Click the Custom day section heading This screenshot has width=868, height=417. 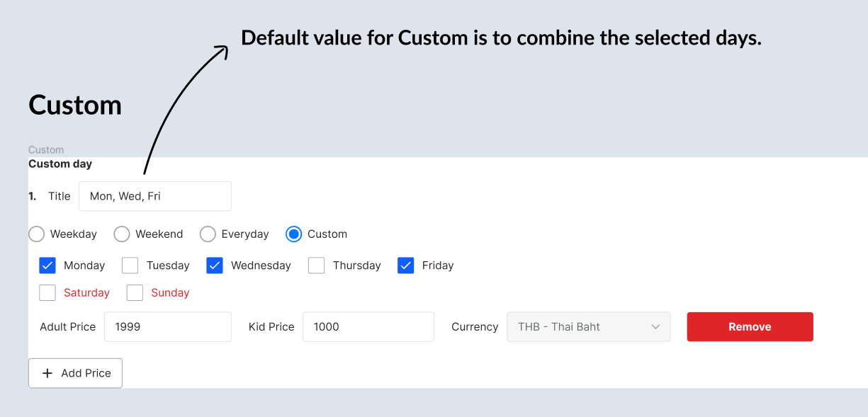click(x=60, y=164)
